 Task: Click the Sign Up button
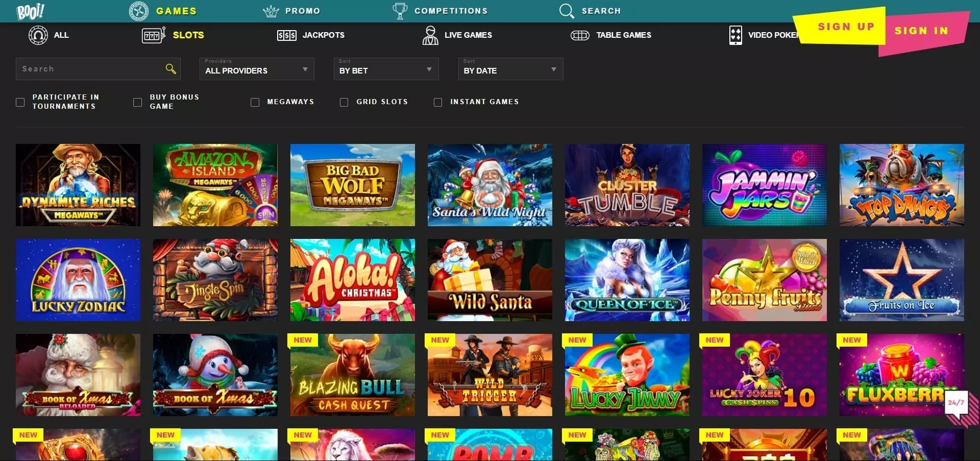840,27
